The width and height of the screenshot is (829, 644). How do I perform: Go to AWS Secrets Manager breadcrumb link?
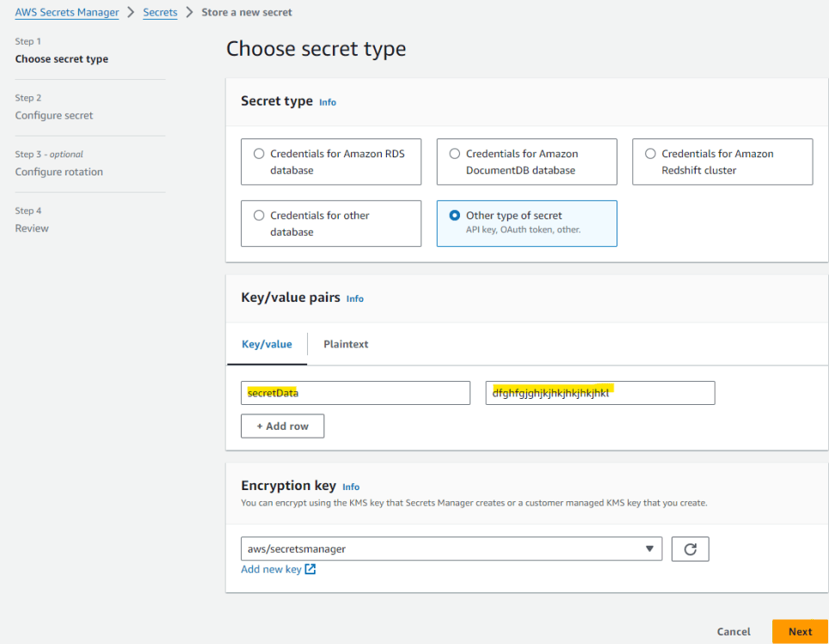pyautogui.click(x=67, y=13)
